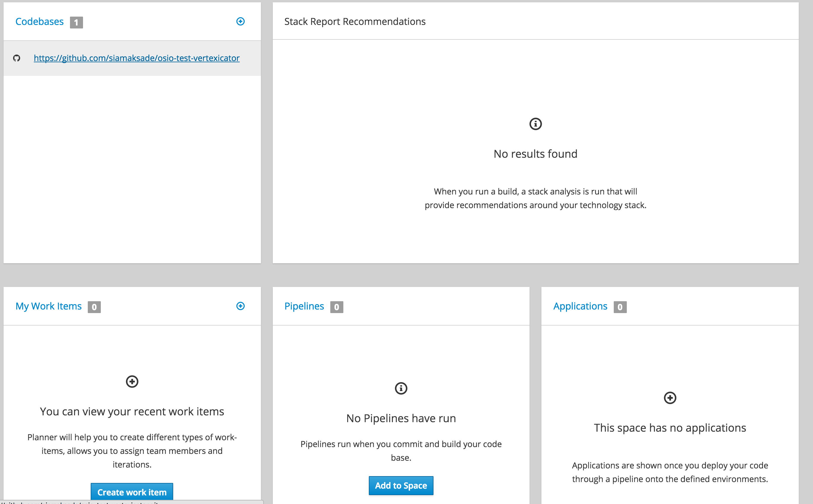The width and height of the screenshot is (813, 504).
Task: Click the This space has no applications text
Action: pos(670,428)
